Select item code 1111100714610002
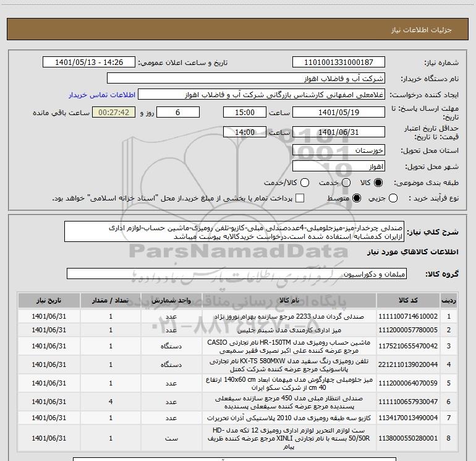This screenshot has height=461, width=476. pos(408,316)
